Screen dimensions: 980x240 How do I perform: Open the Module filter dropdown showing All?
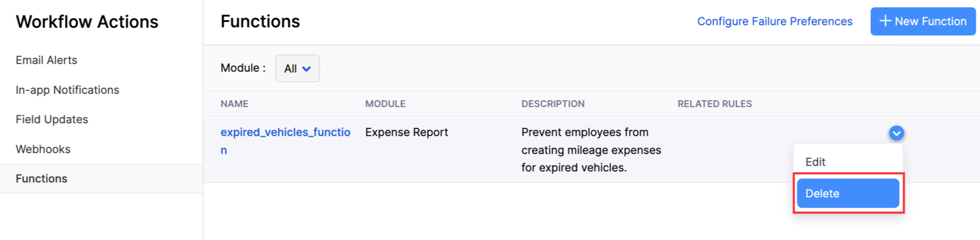[x=297, y=68]
